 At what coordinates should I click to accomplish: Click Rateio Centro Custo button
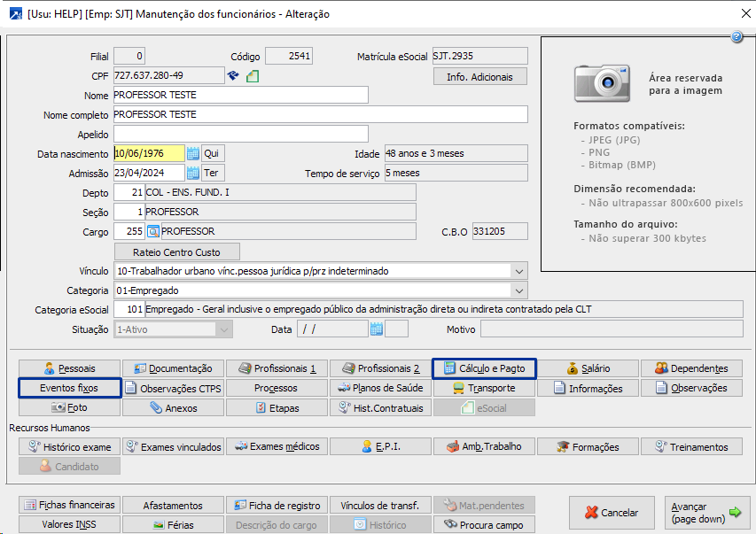177,252
